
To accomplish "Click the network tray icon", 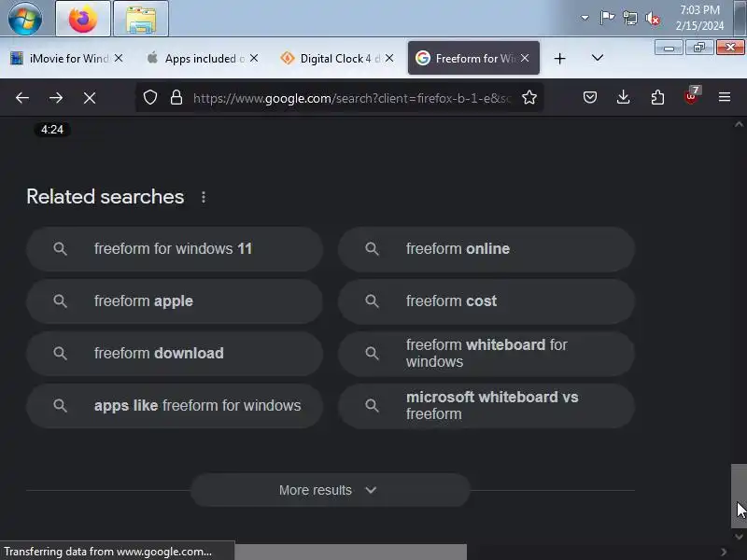I will point(629,18).
